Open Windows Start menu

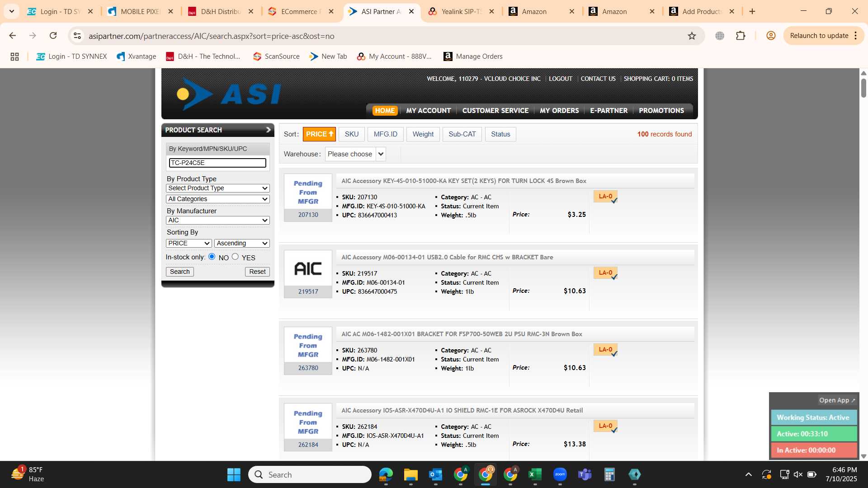pos(234,474)
